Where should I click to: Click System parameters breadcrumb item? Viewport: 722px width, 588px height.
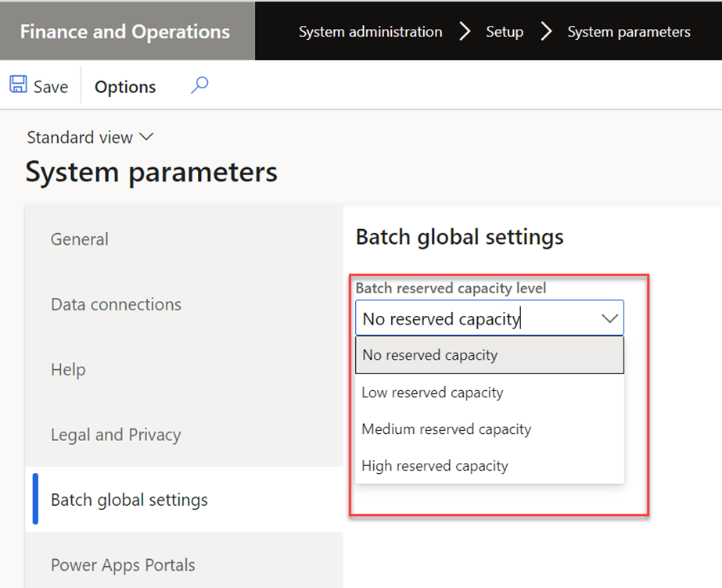click(628, 32)
